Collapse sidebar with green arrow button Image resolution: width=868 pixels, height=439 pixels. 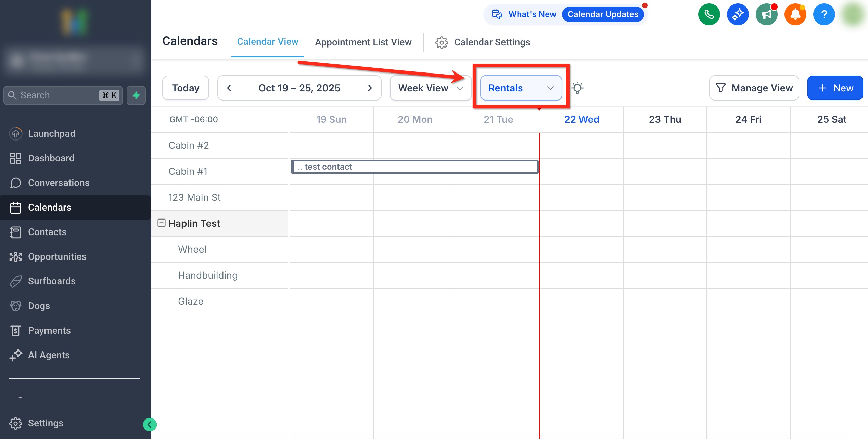pyautogui.click(x=150, y=425)
